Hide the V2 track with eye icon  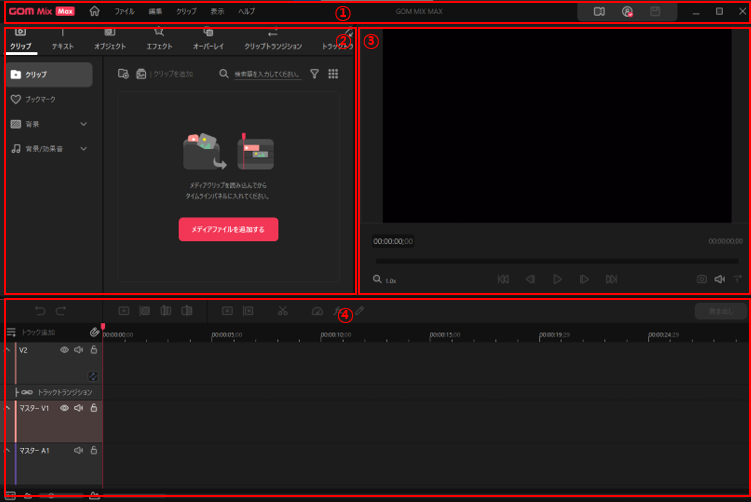click(x=65, y=350)
